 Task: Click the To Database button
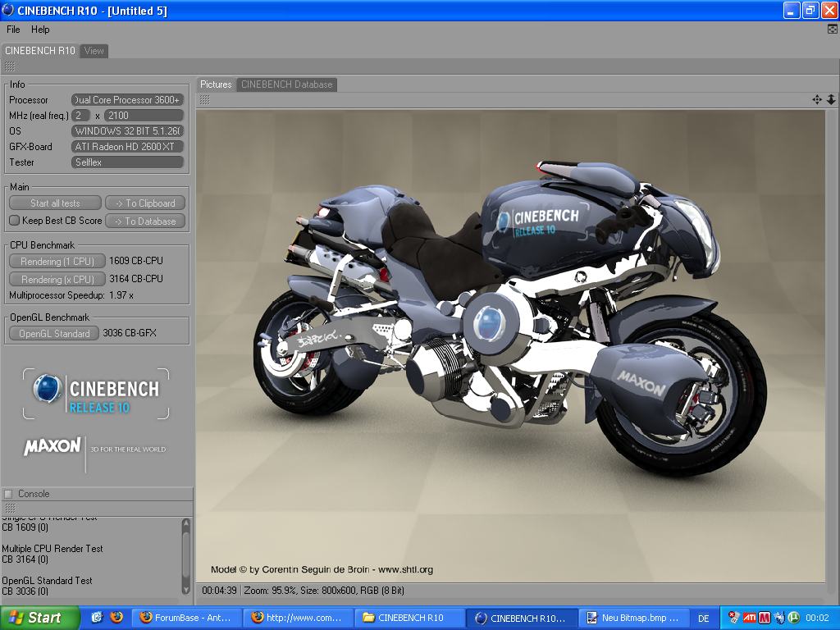[145, 221]
